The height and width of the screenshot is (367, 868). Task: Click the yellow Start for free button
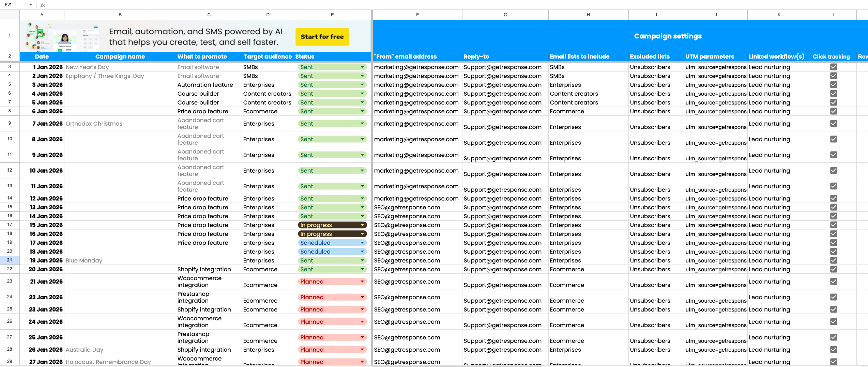[x=322, y=37]
